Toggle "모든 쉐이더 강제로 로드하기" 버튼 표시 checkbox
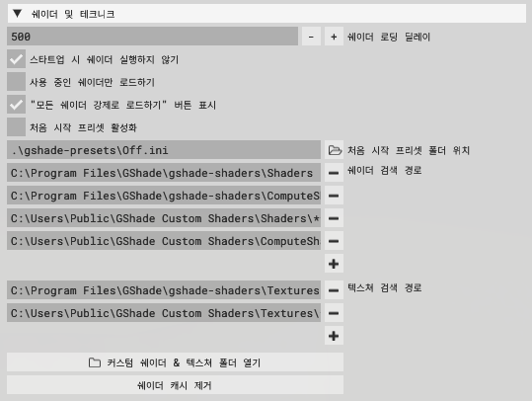 pyautogui.click(x=16, y=105)
